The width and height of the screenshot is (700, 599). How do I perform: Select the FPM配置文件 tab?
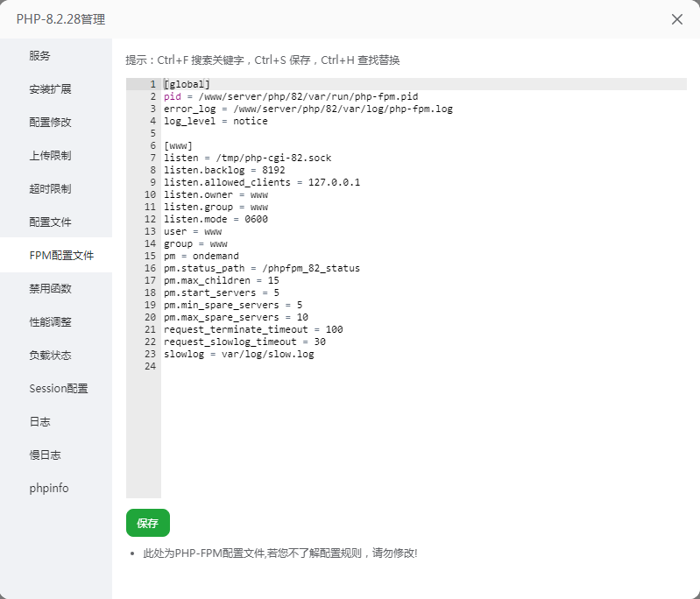[60, 256]
